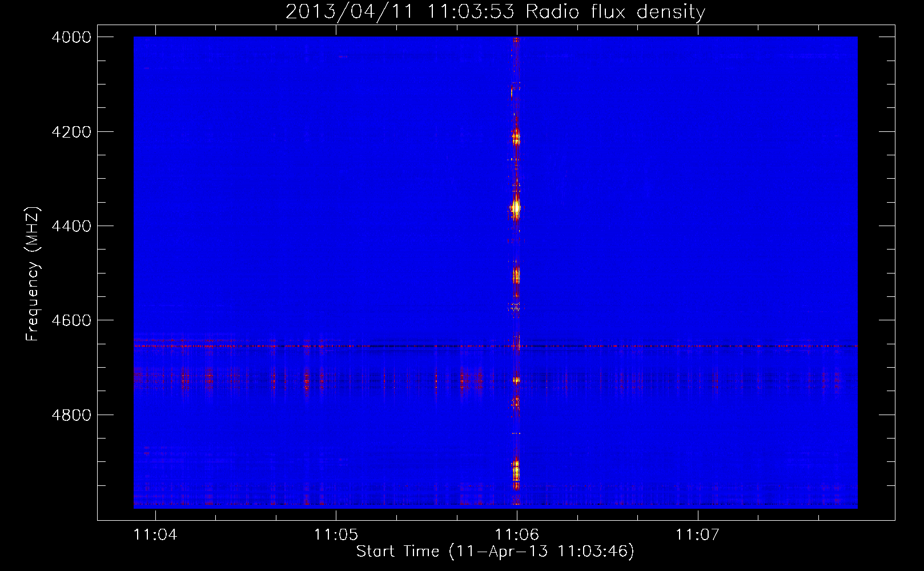Select the 4200 frequency tick label
924x571 pixels.
pos(71,132)
